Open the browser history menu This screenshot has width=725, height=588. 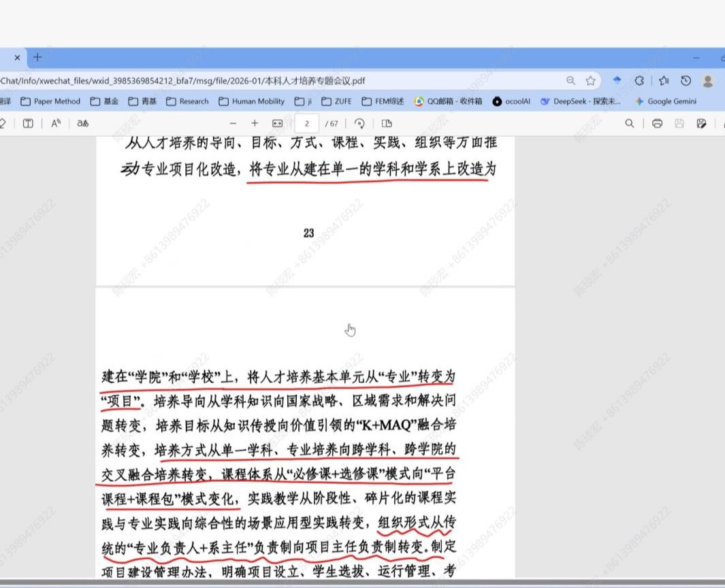click(686, 80)
